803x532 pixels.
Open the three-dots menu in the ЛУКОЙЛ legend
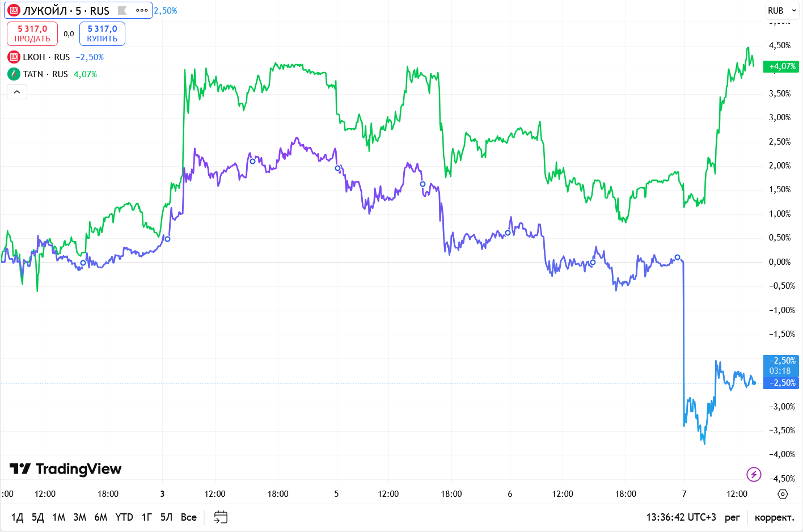tap(142, 11)
